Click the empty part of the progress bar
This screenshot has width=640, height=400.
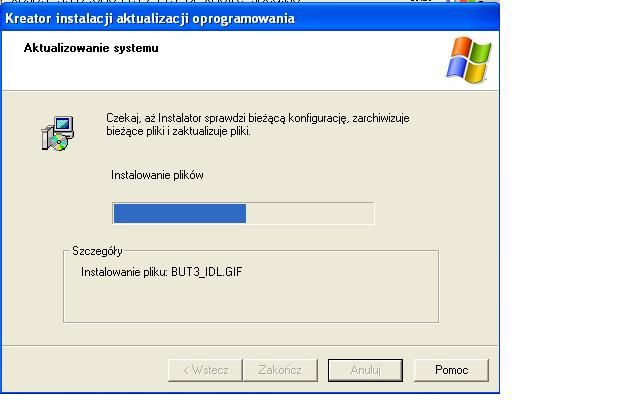[309, 213]
